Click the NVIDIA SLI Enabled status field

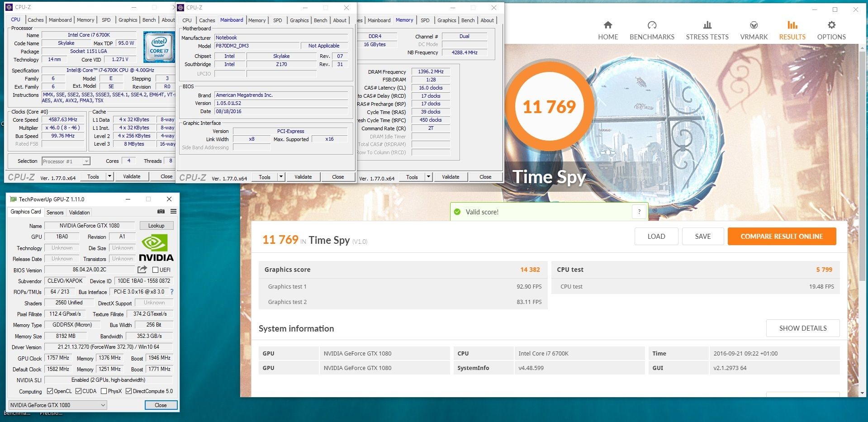[x=108, y=380]
